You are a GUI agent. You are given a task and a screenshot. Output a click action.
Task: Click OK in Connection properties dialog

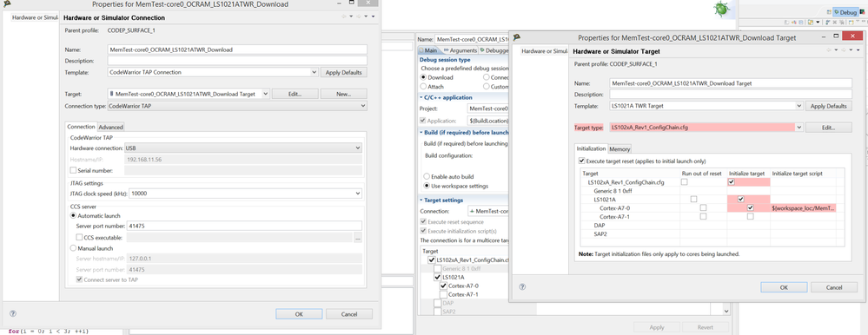tap(298, 314)
